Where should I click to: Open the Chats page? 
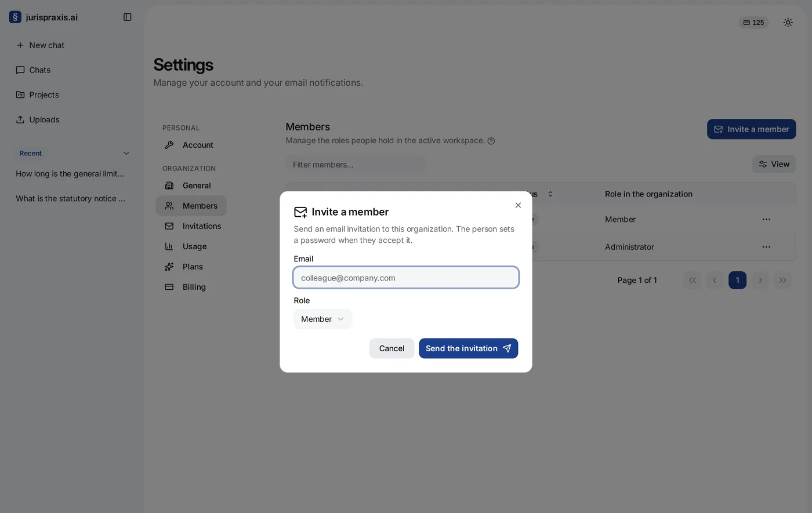[72, 70]
